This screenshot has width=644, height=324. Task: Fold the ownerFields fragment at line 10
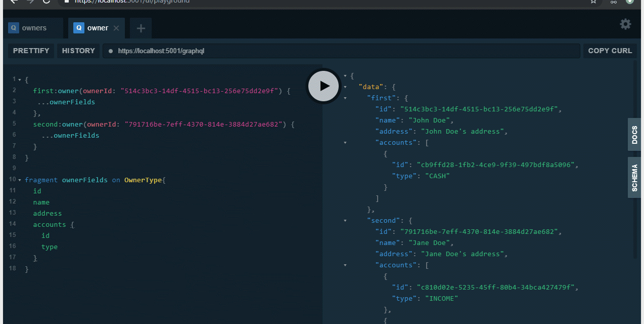[19, 180]
